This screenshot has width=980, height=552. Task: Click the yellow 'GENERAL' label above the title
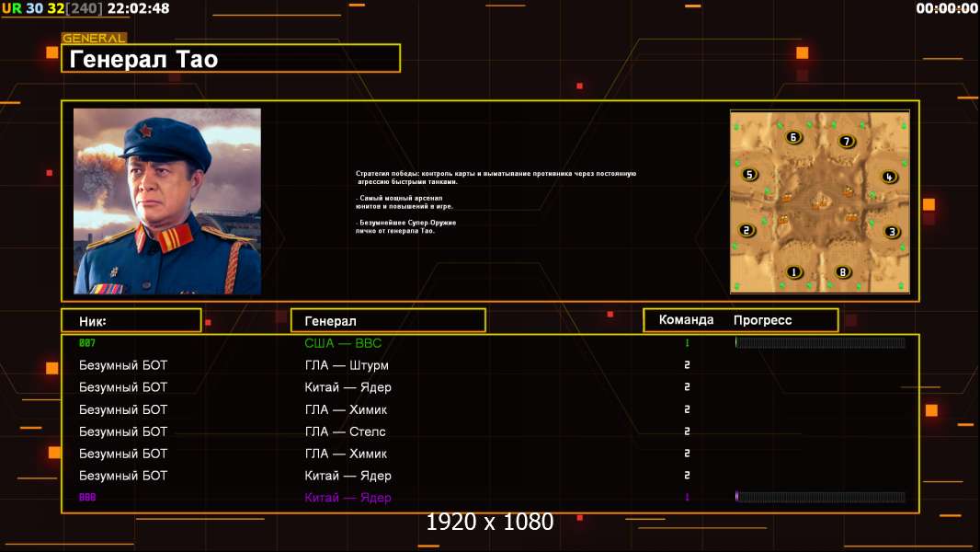coord(94,38)
